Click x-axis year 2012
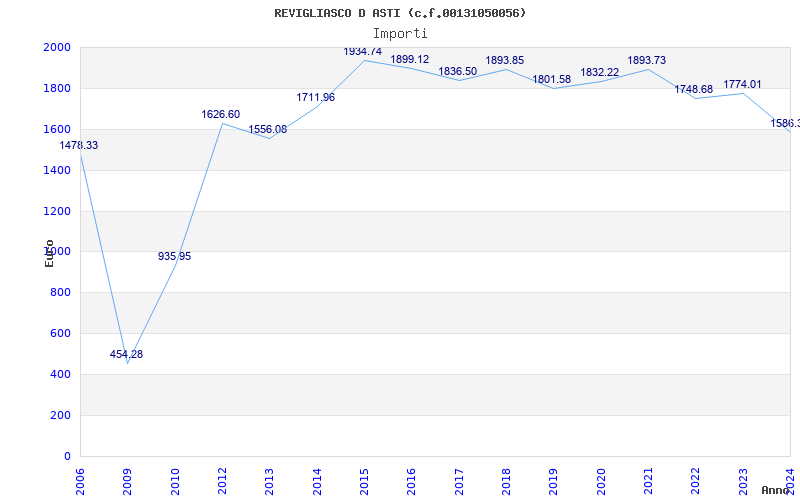 tap(222, 482)
